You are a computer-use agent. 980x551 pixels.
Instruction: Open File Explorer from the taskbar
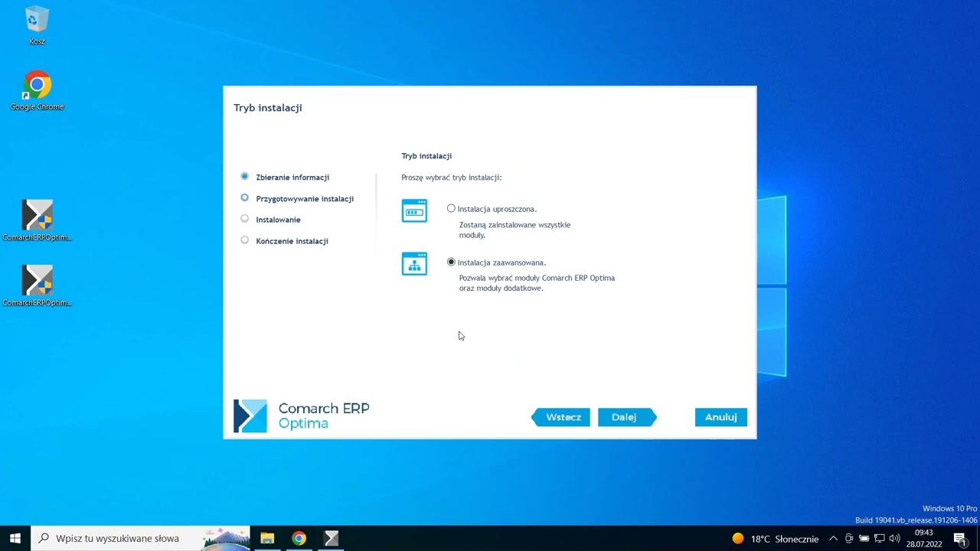(267, 538)
